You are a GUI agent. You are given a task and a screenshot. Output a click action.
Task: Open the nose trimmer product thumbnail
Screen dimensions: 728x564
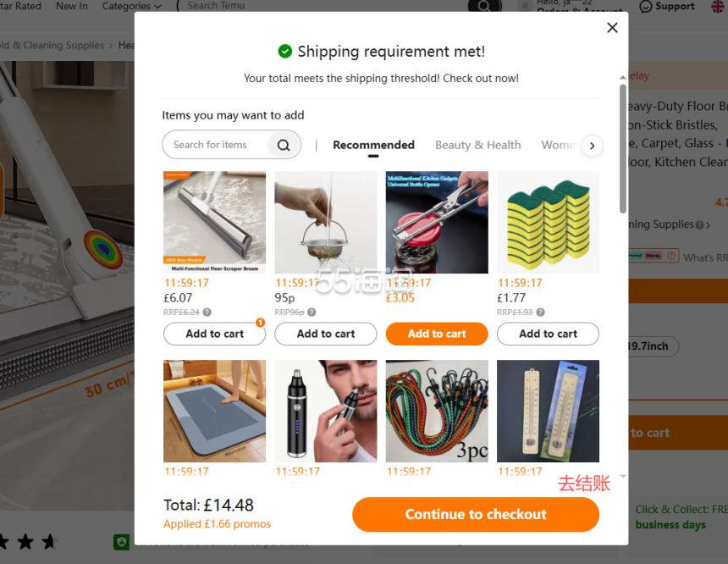tap(326, 411)
